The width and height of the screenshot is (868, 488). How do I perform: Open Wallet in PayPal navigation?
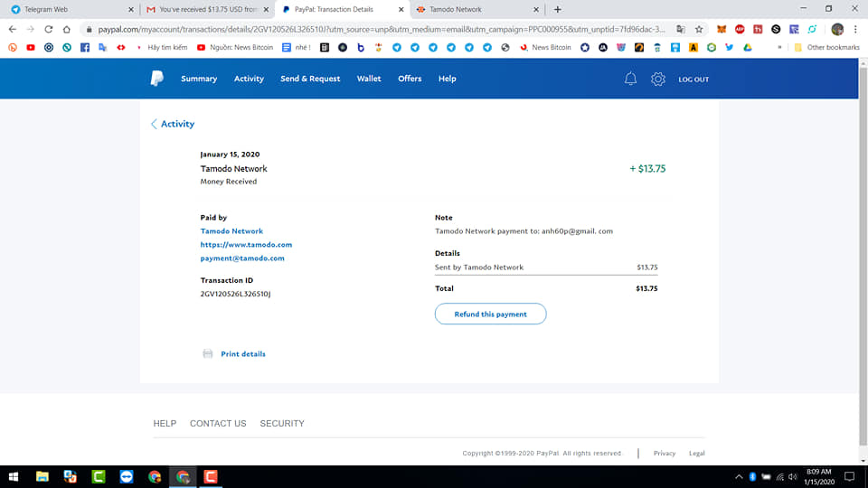tap(369, 79)
